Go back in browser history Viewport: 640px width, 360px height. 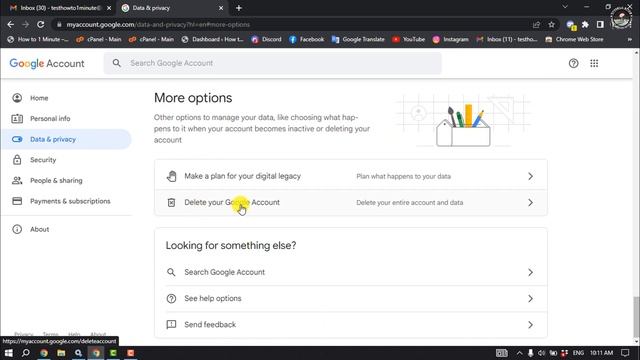[x=11, y=24]
